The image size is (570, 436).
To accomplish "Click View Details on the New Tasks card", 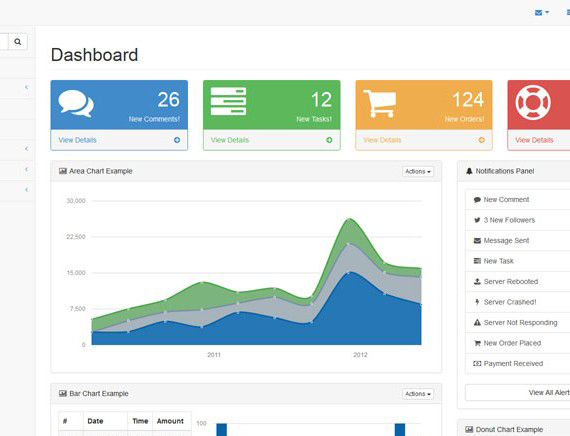I will tap(230, 140).
